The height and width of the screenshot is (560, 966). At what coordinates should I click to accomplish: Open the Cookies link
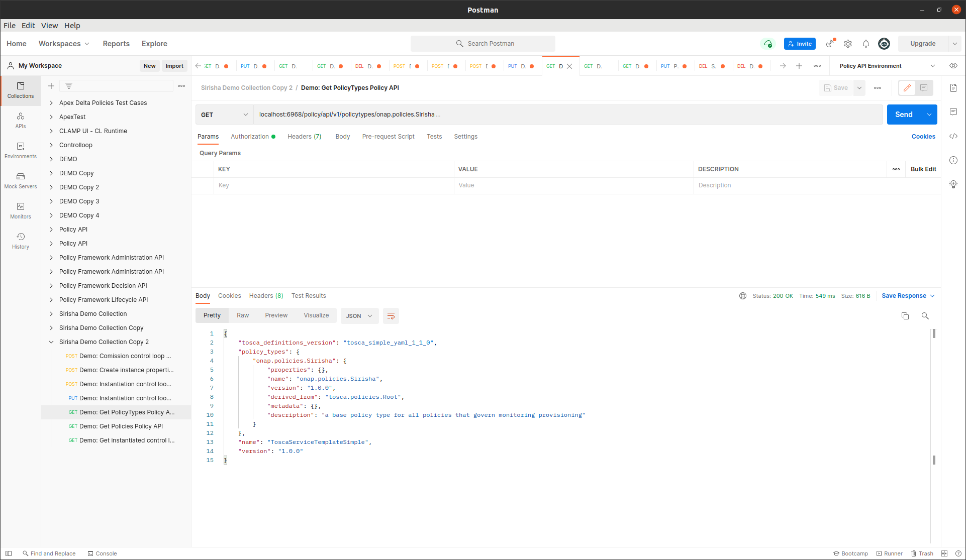coord(923,137)
